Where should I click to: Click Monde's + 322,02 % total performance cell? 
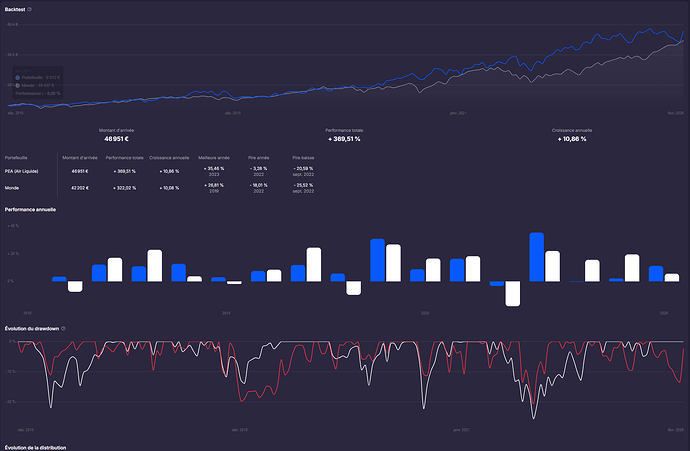[x=120, y=187]
